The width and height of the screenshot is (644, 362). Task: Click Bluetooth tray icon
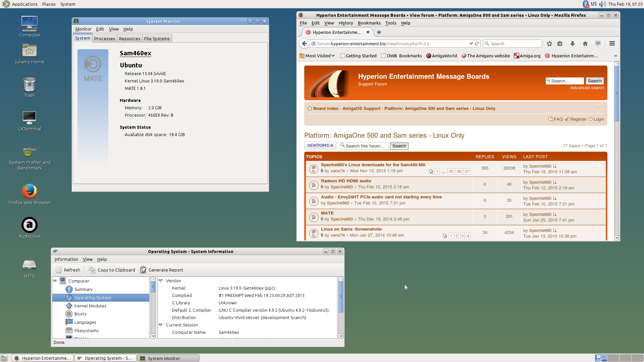click(x=586, y=4)
